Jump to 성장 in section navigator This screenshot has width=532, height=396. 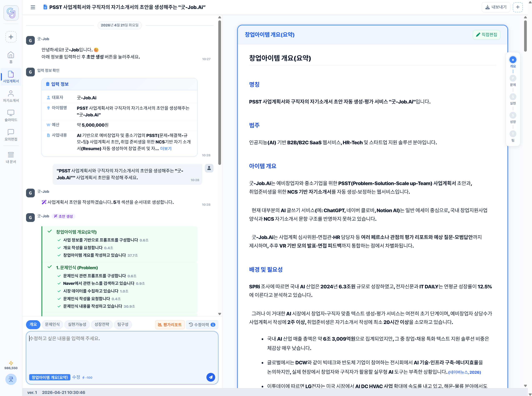pos(513,118)
